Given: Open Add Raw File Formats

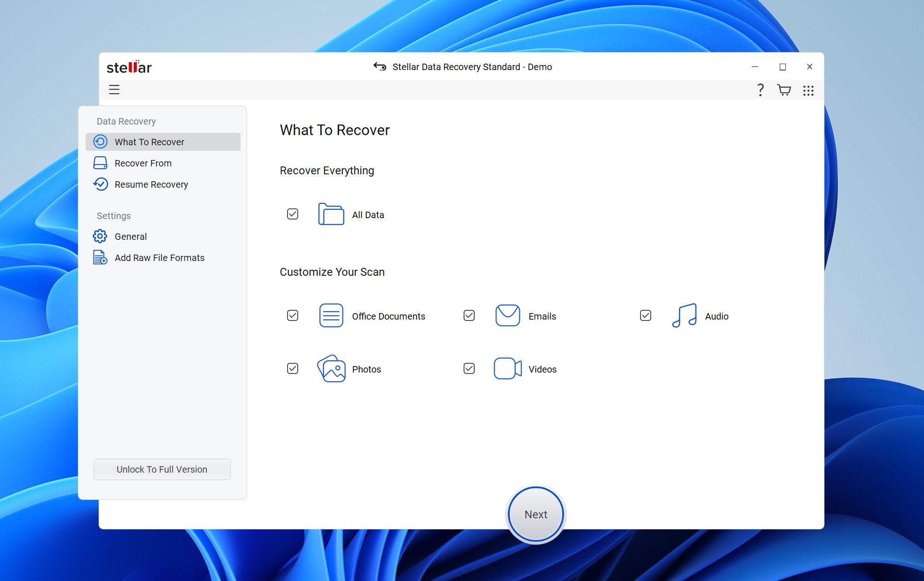Looking at the screenshot, I should point(163,257).
